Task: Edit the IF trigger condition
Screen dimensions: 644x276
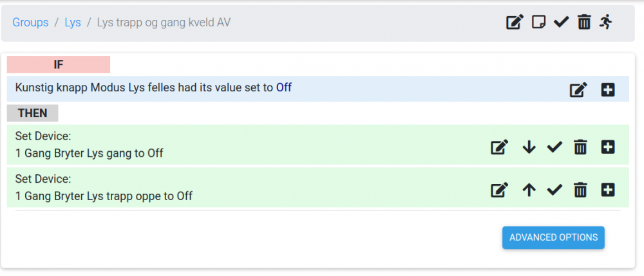Action: coord(578,90)
